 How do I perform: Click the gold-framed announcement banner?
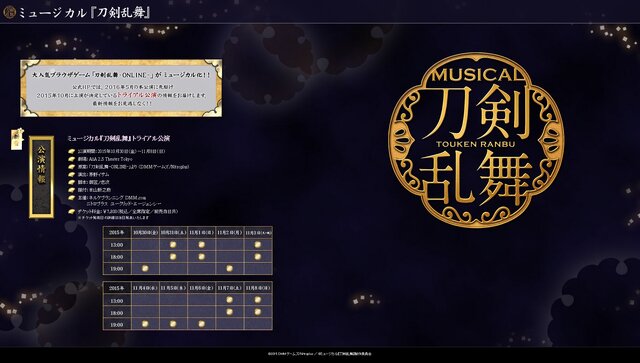click(x=121, y=88)
